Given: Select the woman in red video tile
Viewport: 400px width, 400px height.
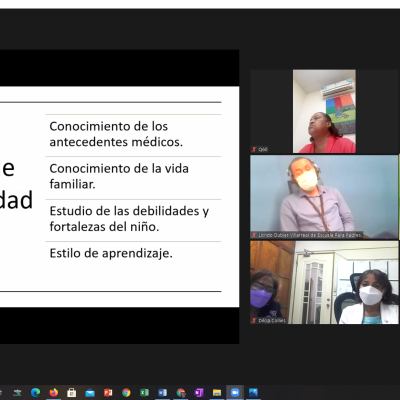Looking at the screenshot, I should click(x=324, y=111).
